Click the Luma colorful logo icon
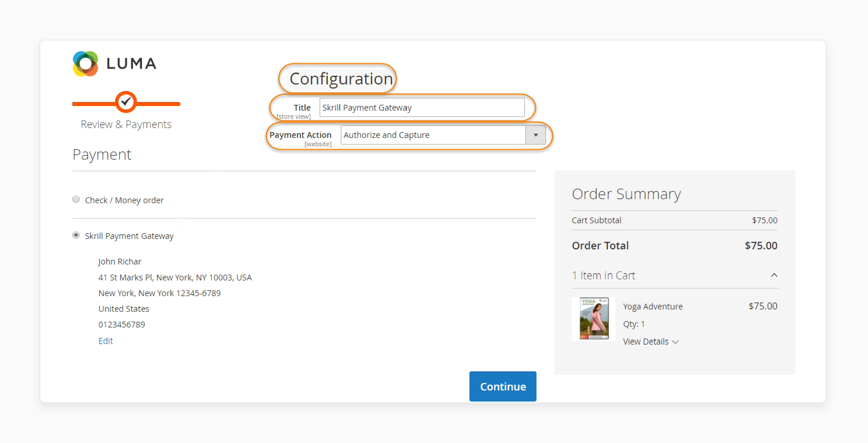This screenshot has height=443, width=868. 85,64
